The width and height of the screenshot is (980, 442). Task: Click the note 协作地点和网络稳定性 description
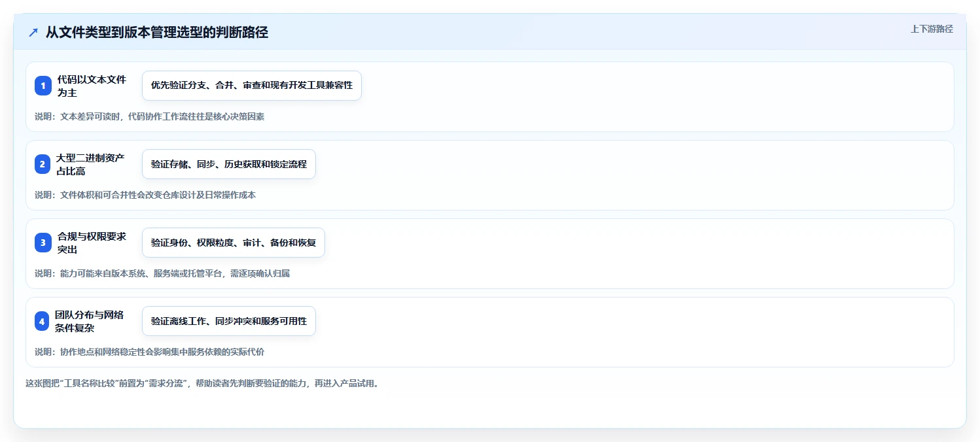point(150,352)
